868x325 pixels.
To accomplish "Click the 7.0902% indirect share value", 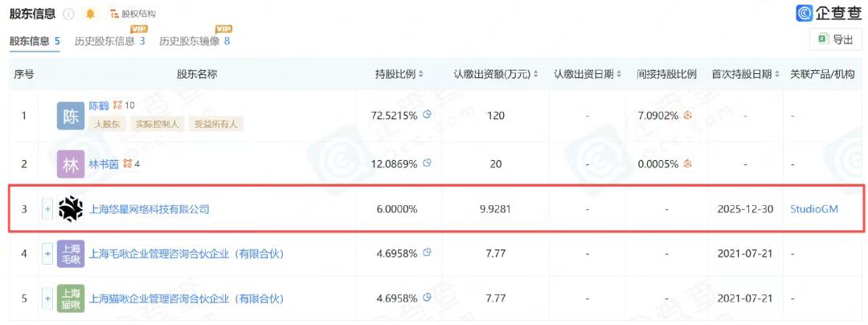I will (659, 116).
